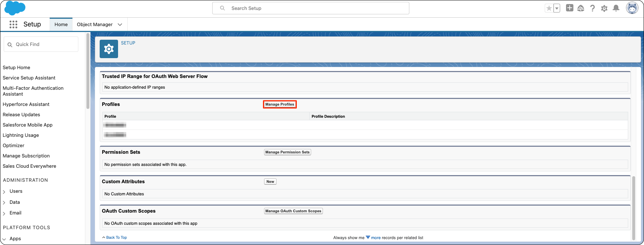The width and height of the screenshot is (644, 245).
Task: Click the Setup gear page icon
Action: (x=109, y=49)
